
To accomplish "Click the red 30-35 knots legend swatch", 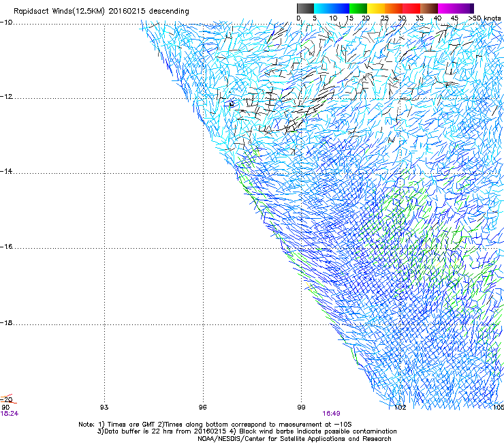I will 411,8.
